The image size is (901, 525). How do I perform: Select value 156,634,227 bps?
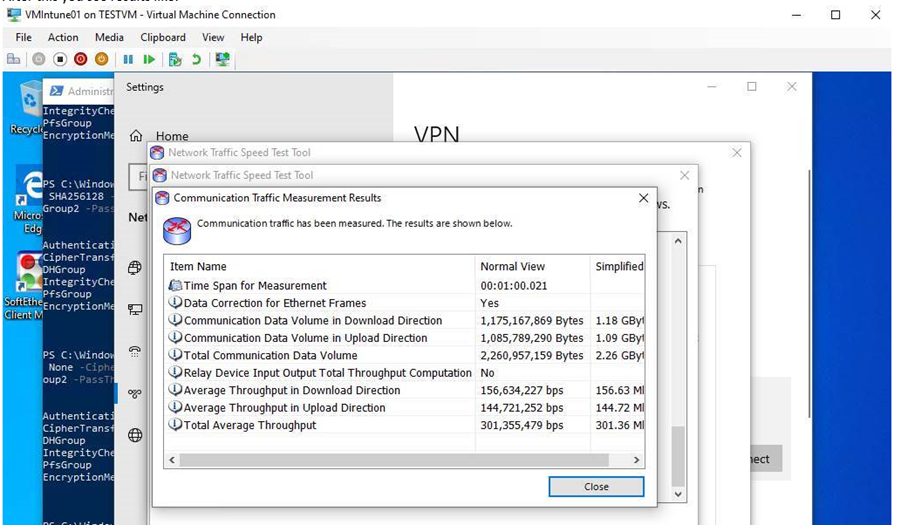point(522,390)
